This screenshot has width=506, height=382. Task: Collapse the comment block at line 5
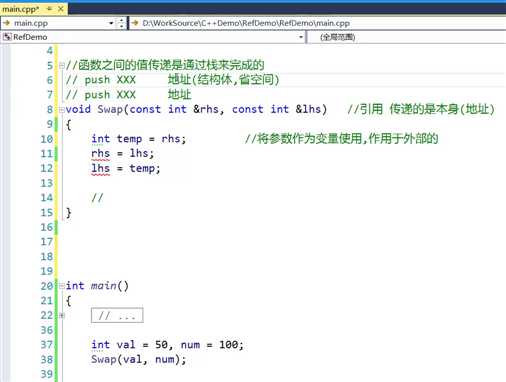click(x=62, y=66)
